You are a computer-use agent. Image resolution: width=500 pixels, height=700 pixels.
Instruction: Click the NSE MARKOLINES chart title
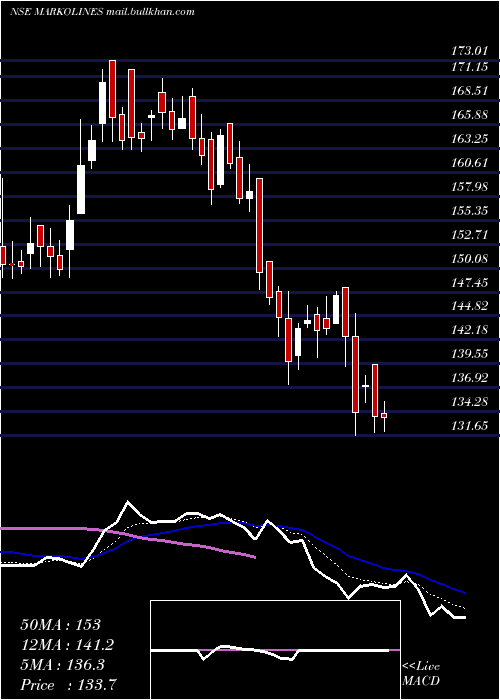102,12
